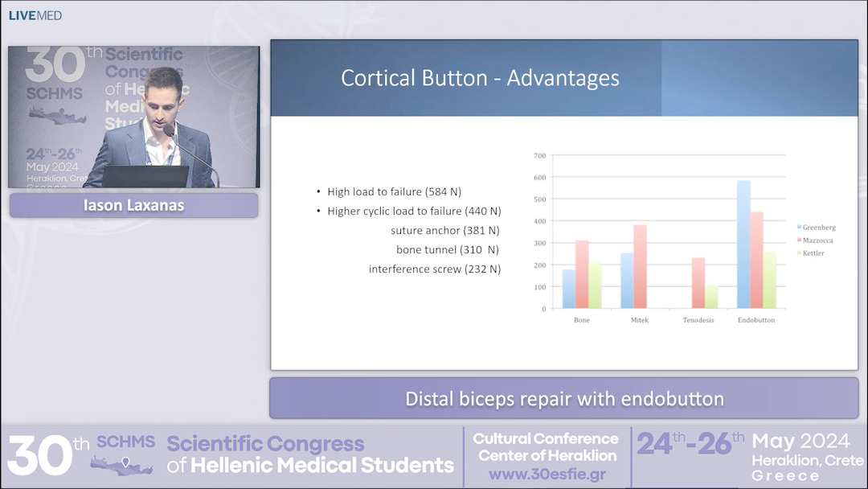Click the tallest blue Endobutton bar
The image size is (868, 489).
point(743,244)
